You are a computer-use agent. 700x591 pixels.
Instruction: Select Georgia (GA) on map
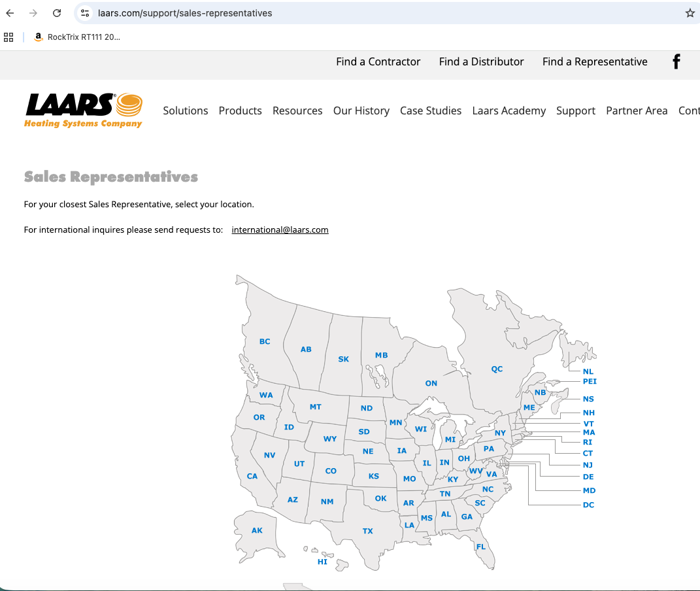[x=467, y=517]
